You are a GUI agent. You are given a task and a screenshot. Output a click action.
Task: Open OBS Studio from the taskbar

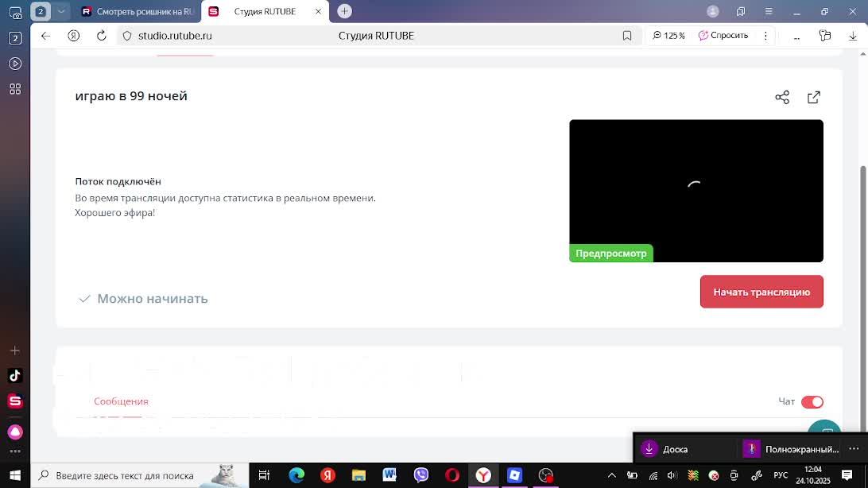[x=546, y=475]
